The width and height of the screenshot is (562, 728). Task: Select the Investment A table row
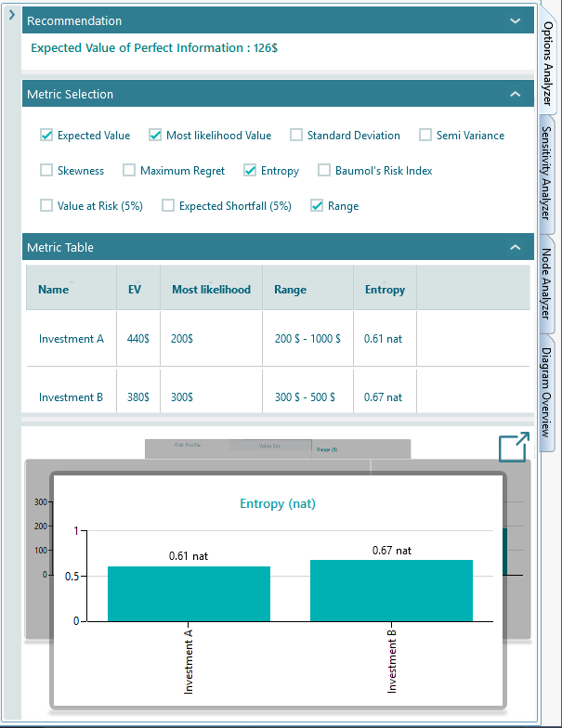tap(72, 339)
